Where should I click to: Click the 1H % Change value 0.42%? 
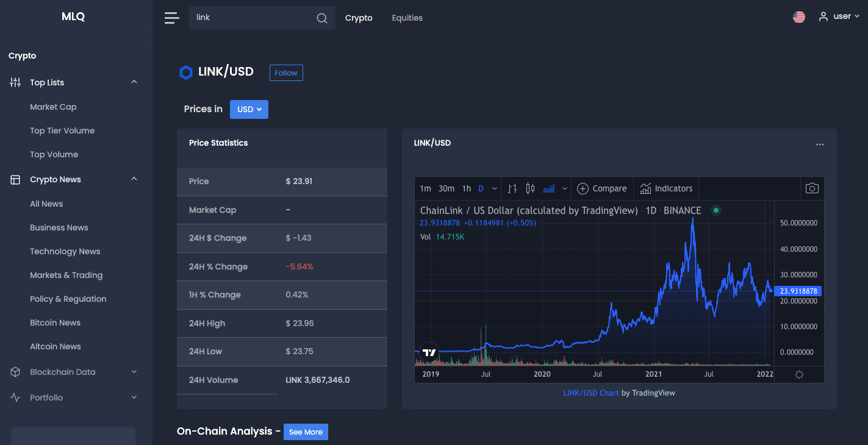(297, 294)
